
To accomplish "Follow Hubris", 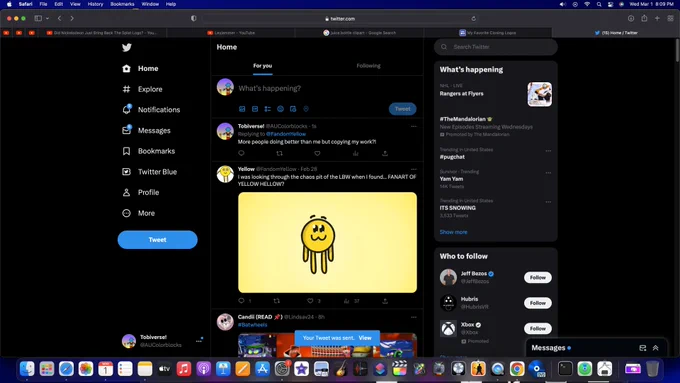I will coord(538,303).
